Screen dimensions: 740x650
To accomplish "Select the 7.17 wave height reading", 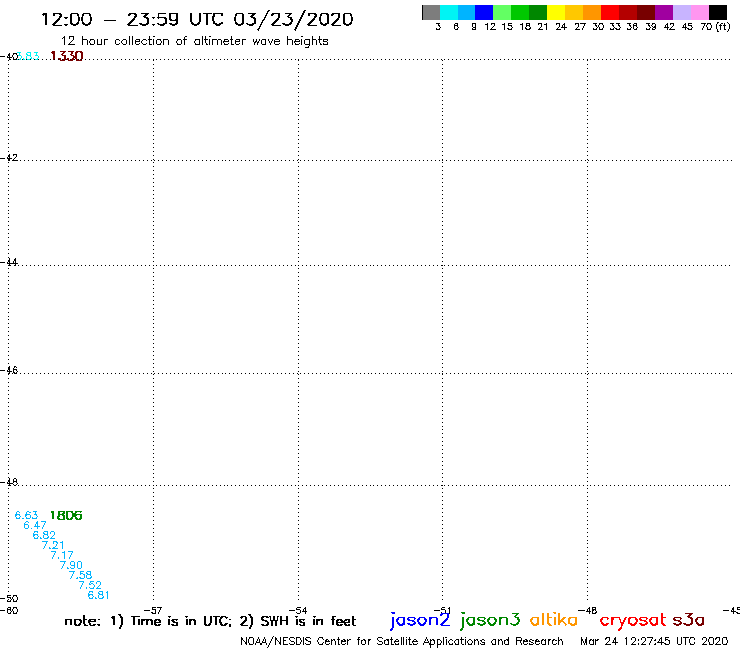I will tap(62, 555).
